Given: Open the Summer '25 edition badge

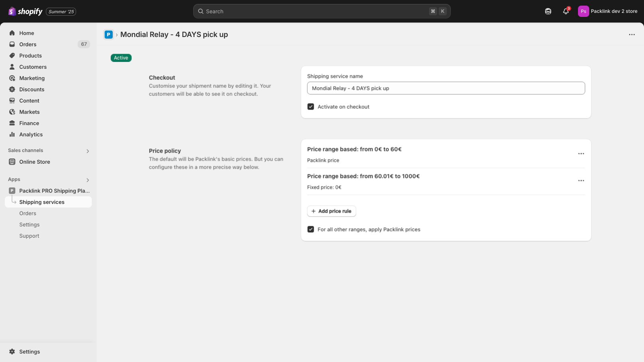Looking at the screenshot, I should tap(61, 12).
